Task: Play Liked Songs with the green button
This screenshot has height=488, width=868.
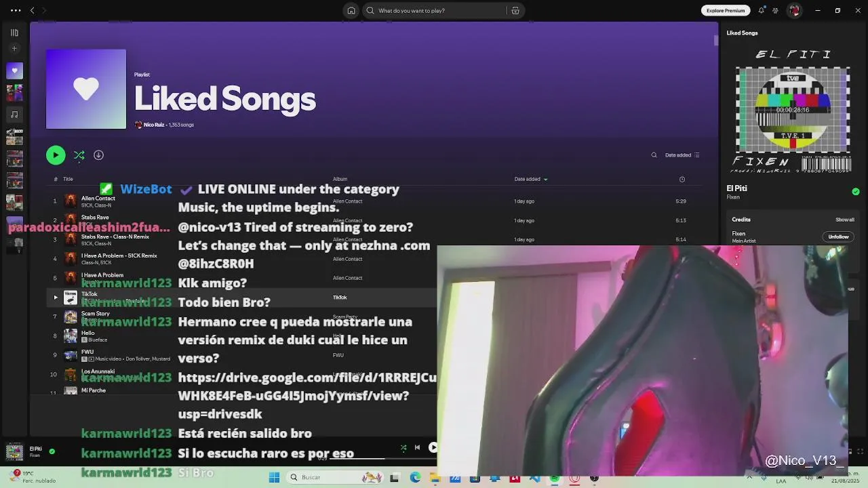Action: point(56,155)
